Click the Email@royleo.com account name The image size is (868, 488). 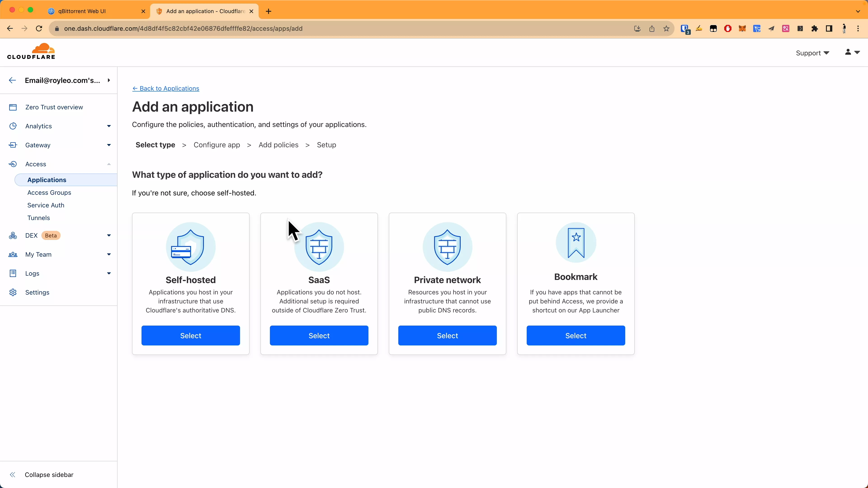tap(62, 80)
